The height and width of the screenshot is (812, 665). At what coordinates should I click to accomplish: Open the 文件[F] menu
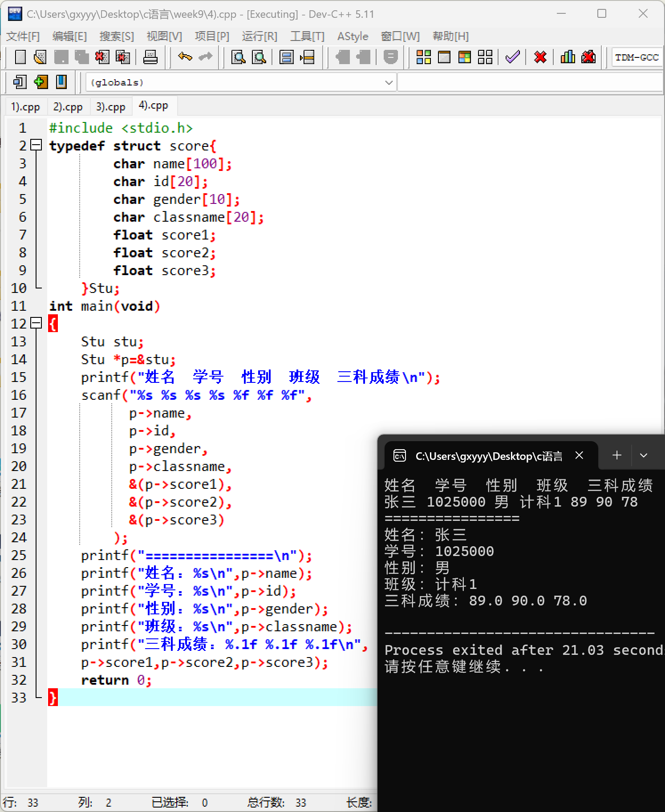click(x=23, y=36)
